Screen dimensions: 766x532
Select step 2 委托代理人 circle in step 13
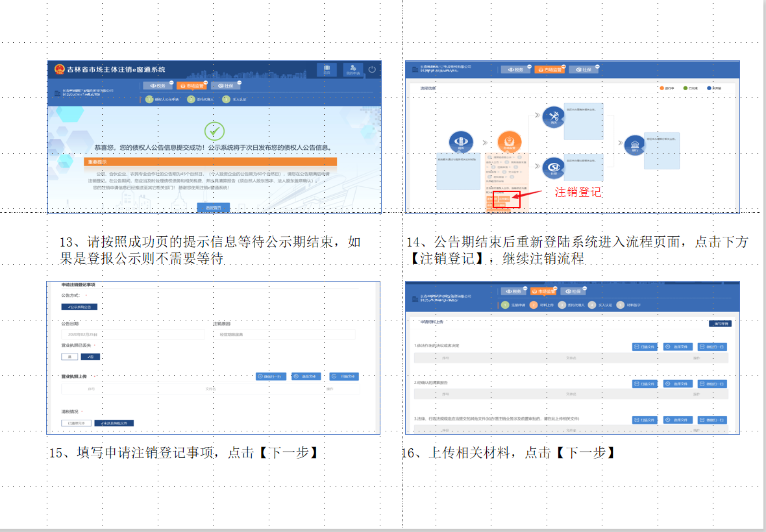tap(191, 99)
